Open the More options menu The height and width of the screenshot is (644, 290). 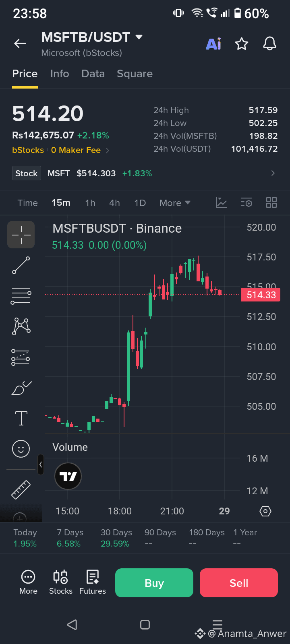(28, 582)
